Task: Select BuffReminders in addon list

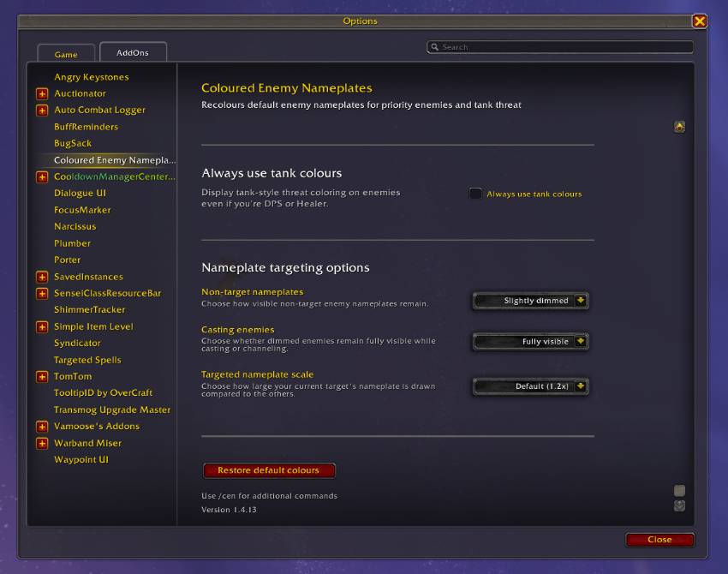Action: [86, 127]
